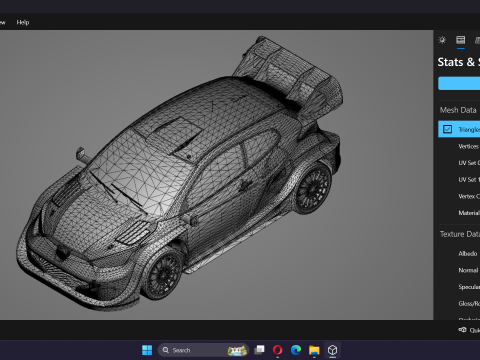Click the wireframe car model in viewport
480x360 pixels.
[180, 173]
